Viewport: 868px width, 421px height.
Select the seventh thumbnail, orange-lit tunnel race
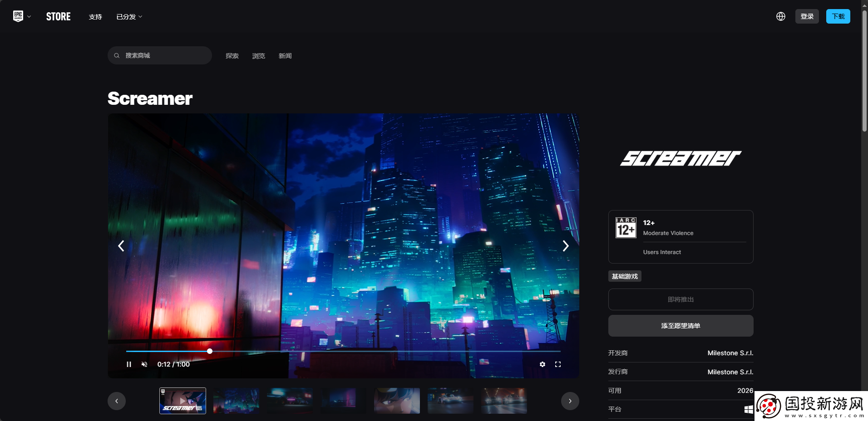click(504, 401)
